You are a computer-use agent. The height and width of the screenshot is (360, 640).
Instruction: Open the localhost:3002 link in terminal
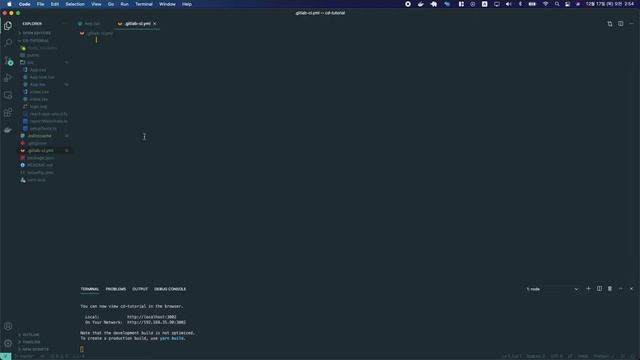coord(151,317)
